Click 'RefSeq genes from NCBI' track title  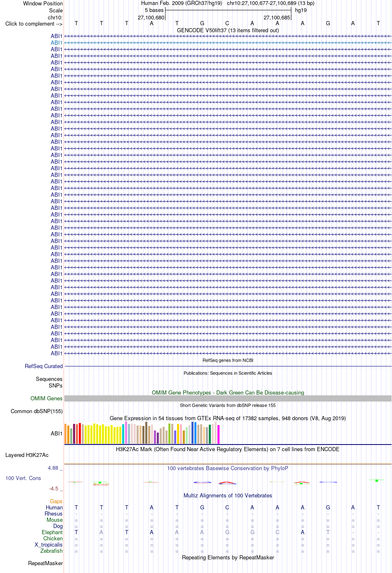click(228, 360)
